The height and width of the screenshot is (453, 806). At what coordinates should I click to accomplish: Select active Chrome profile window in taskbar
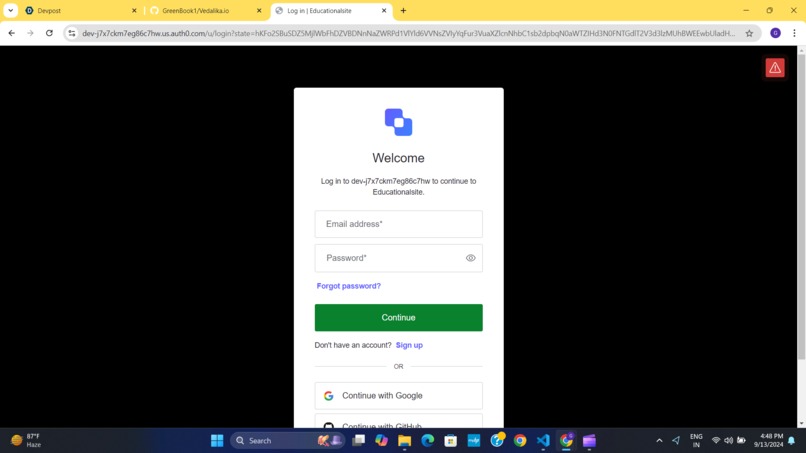click(566, 441)
